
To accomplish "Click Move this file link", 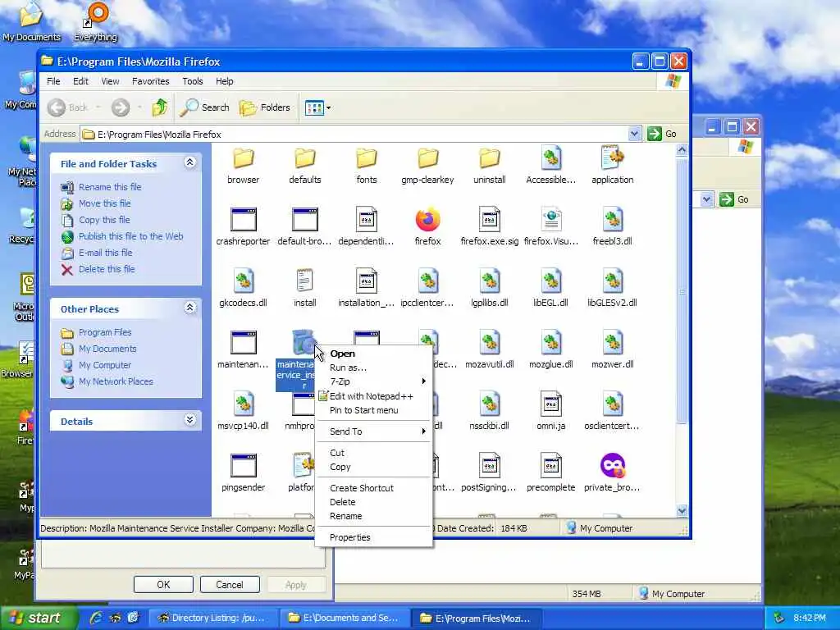I will click(x=104, y=203).
